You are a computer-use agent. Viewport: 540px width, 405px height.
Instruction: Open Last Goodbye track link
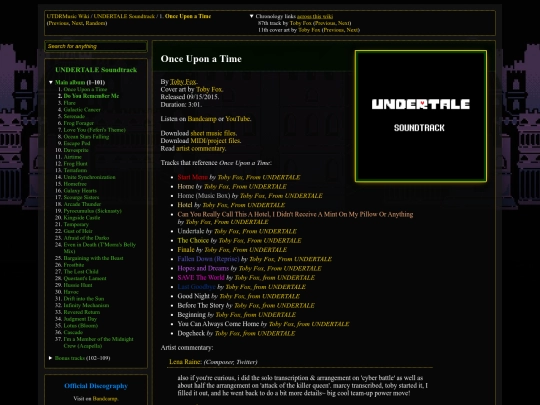(x=196, y=287)
